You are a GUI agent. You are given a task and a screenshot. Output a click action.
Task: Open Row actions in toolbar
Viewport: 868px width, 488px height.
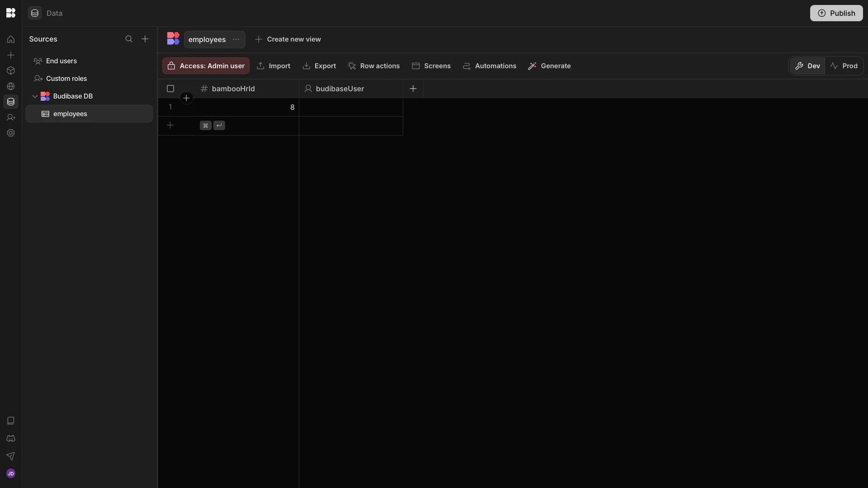click(374, 66)
